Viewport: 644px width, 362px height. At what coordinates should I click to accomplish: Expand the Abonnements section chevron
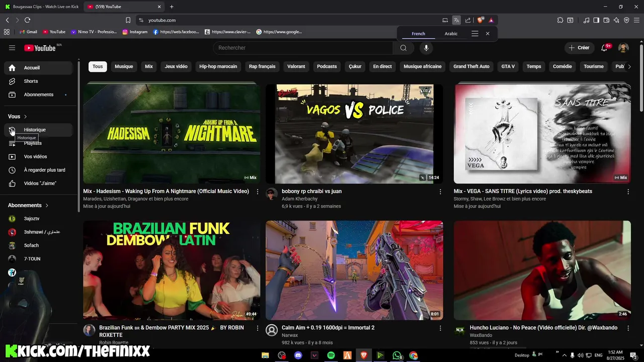click(47, 206)
